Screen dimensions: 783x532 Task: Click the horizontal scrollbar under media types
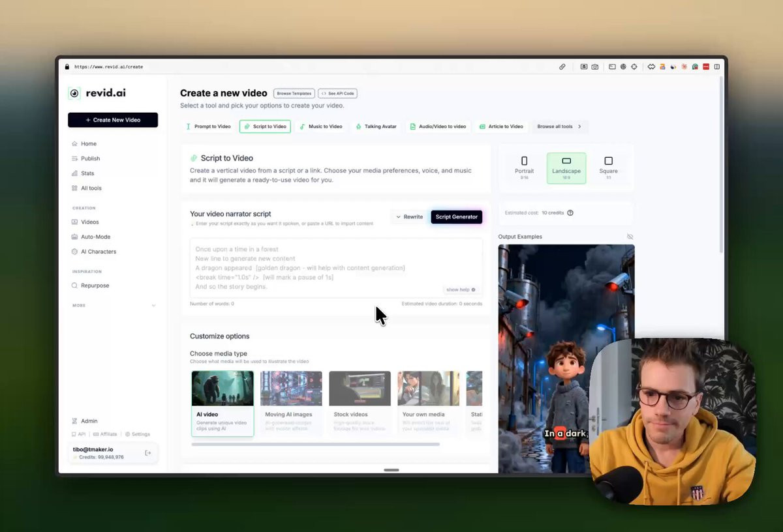point(316,444)
